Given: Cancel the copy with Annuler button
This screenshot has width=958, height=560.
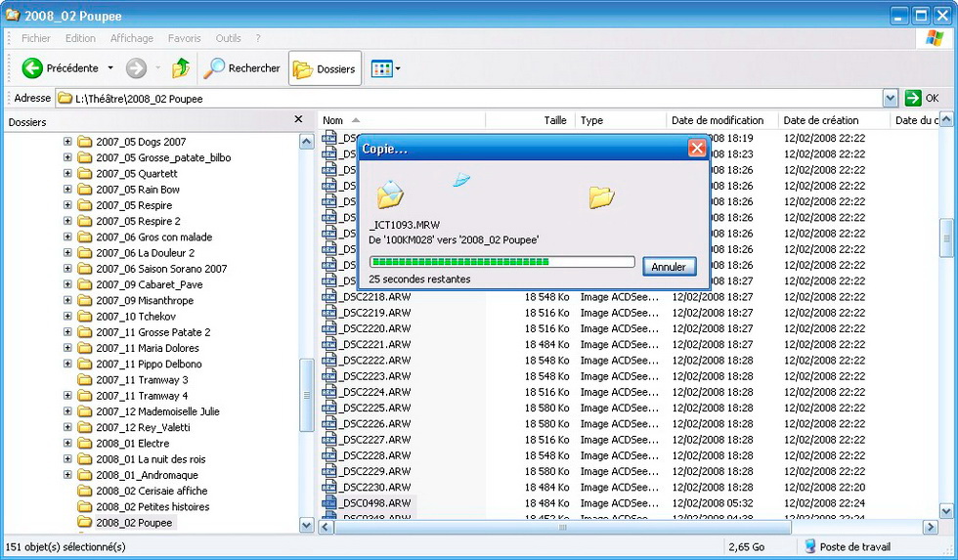Looking at the screenshot, I should pyautogui.click(x=669, y=267).
